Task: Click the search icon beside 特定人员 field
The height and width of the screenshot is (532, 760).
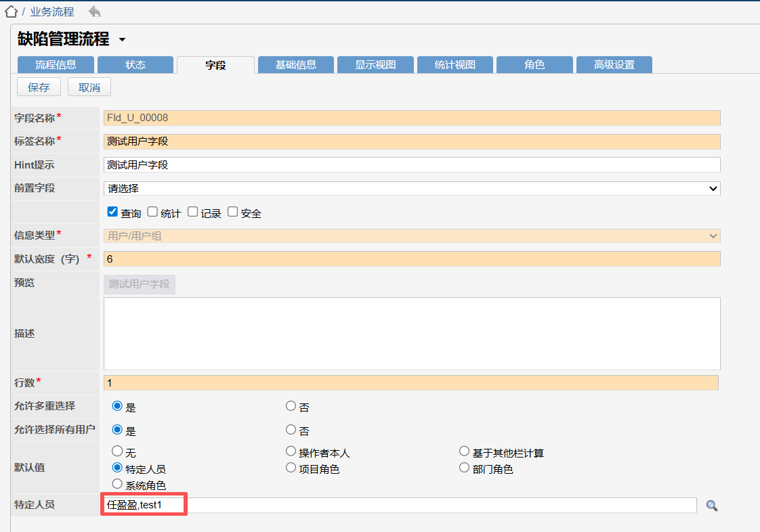Action: (711, 506)
